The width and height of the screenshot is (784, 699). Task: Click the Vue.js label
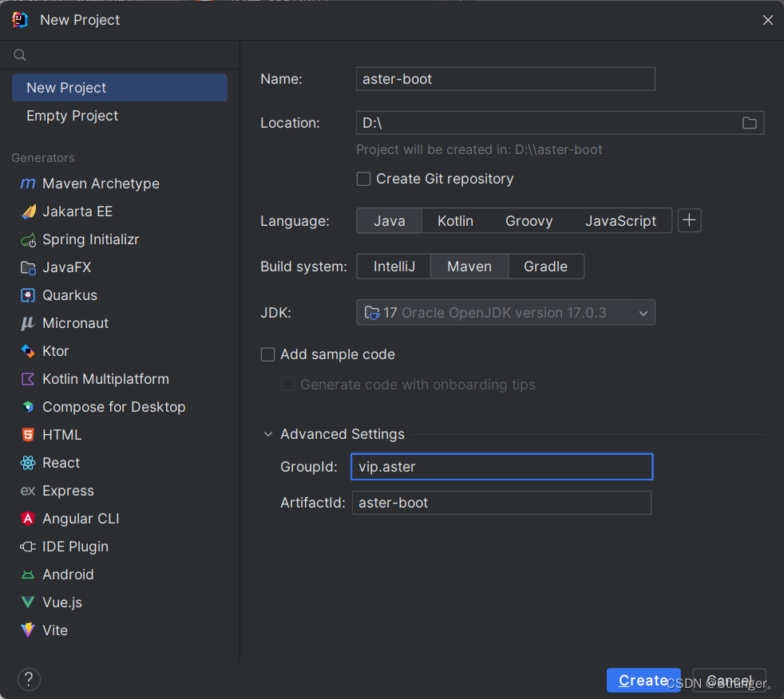tap(62, 602)
